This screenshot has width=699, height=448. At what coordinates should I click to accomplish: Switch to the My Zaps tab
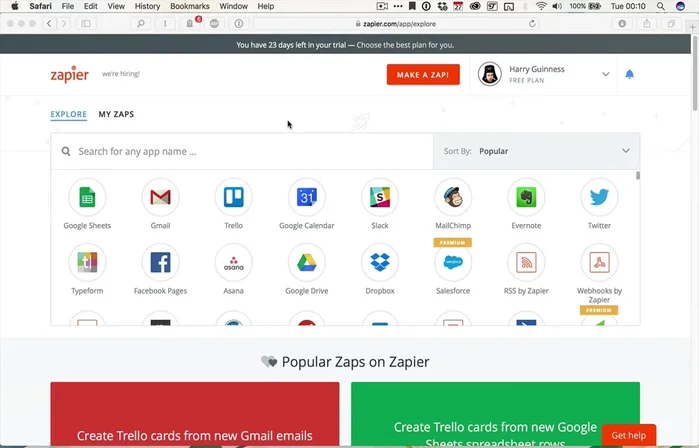(x=116, y=114)
